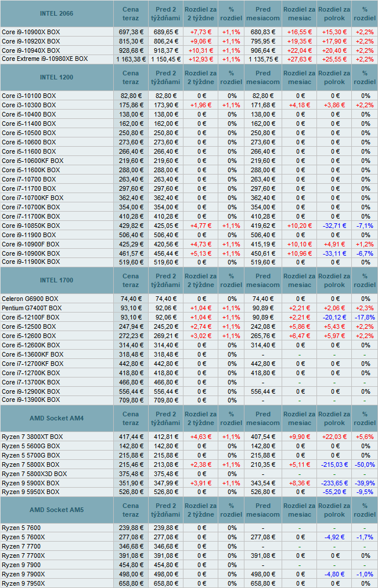Click the AMD Socket AM5 section header
This screenshot has width=378, height=588.
[x=57, y=510]
